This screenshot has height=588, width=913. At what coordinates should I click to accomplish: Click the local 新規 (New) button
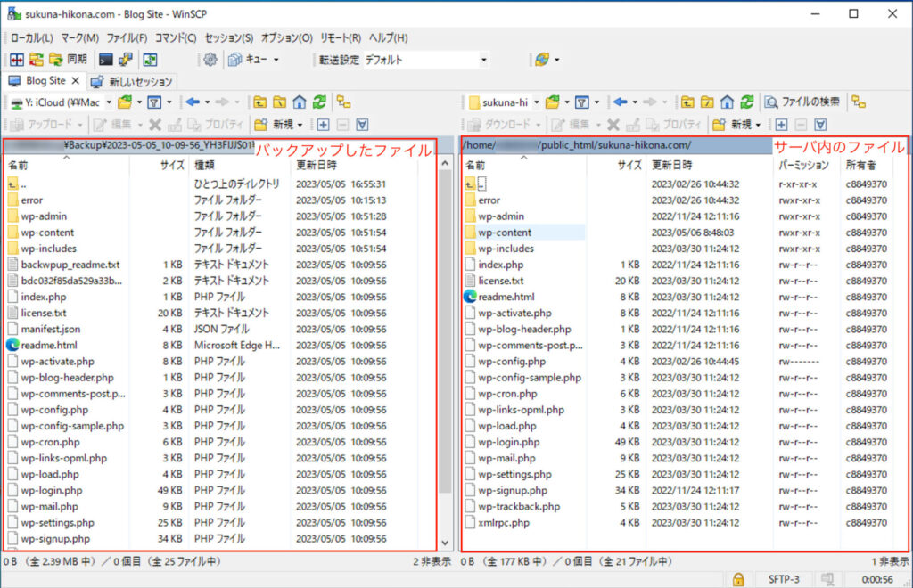pyautogui.click(x=275, y=125)
